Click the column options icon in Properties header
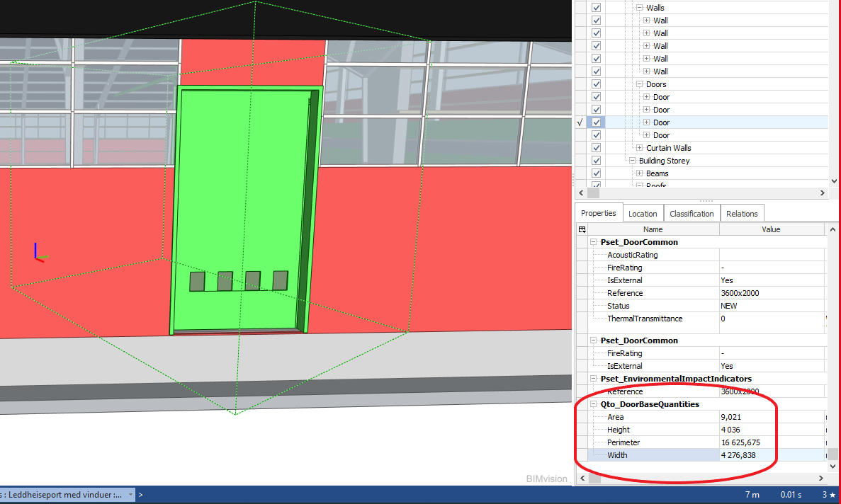Screen dimensions: 841x504 582,229
